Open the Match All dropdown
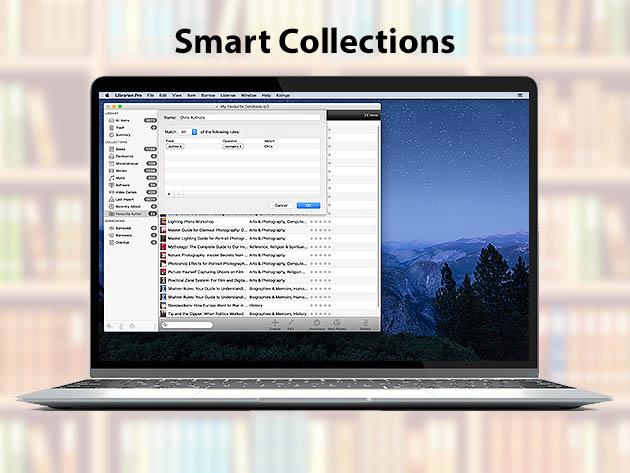 click(x=188, y=132)
